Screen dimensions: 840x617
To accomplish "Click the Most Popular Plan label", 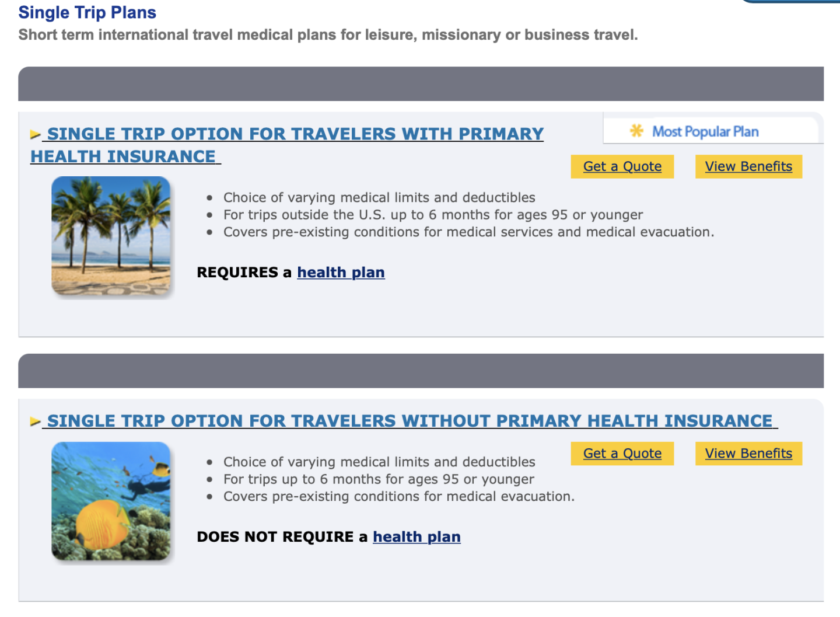I will tap(705, 132).
